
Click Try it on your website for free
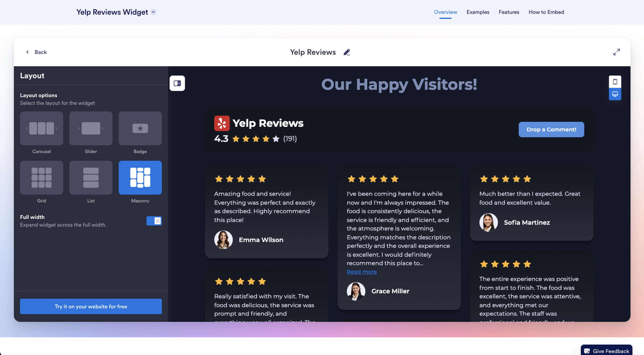coord(91,306)
